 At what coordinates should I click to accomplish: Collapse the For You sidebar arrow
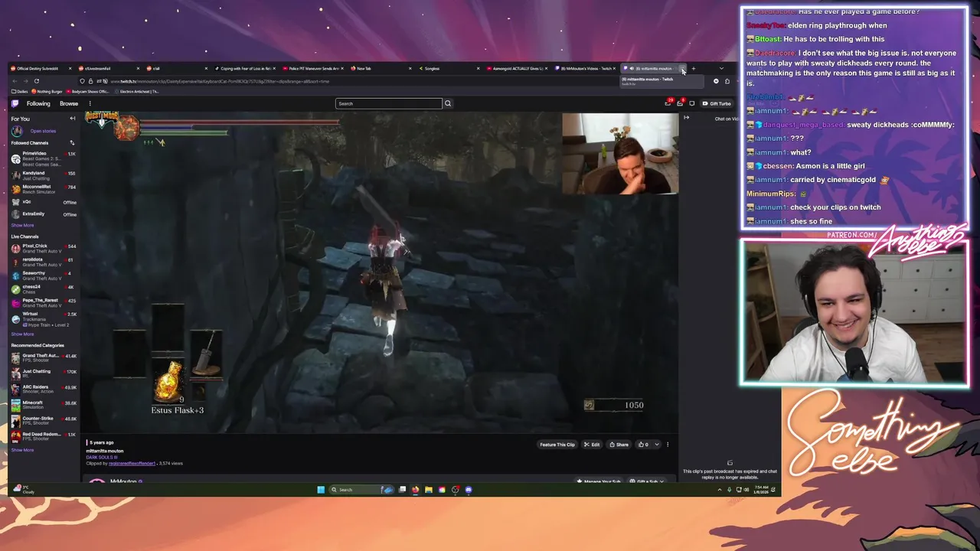(73, 119)
